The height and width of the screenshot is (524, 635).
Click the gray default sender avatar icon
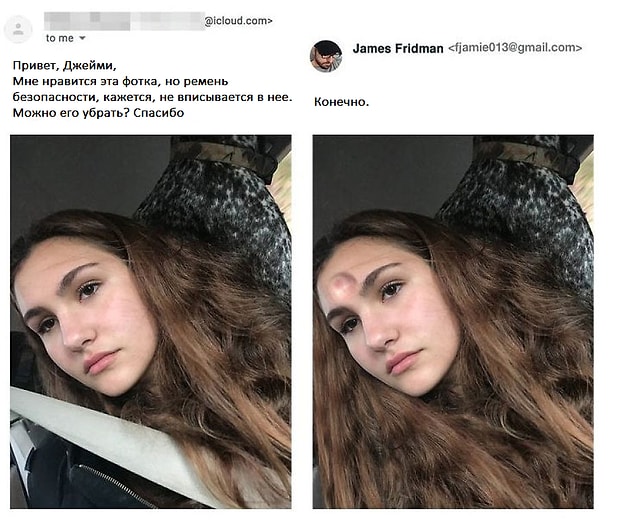click(x=18, y=29)
